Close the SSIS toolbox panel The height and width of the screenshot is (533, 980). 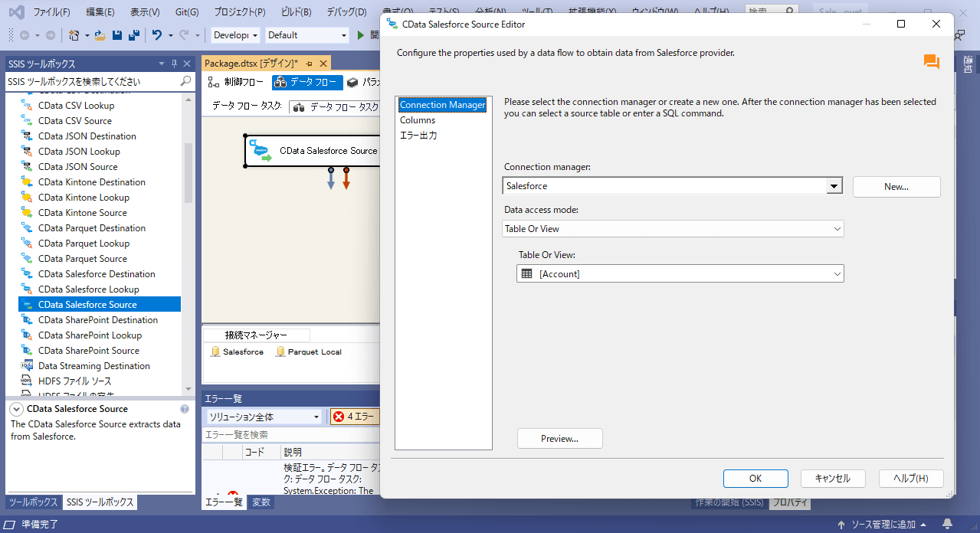[188, 64]
